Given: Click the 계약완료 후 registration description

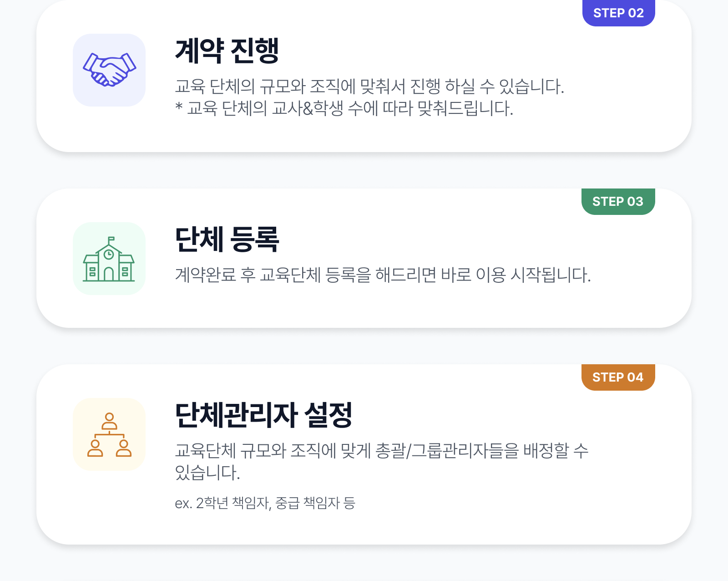Looking at the screenshot, I should 383,275.
